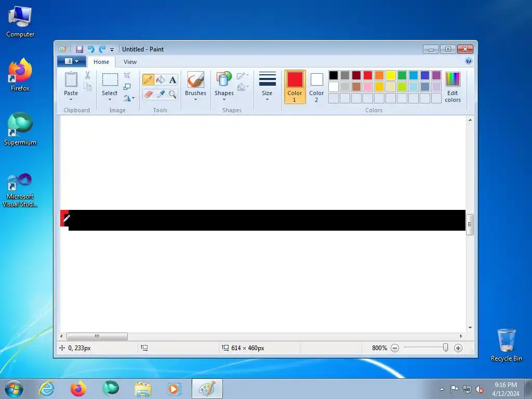This screenshot has height=399, width=532.
Task: Select the Magnifier tool
Action: point(172,94)
